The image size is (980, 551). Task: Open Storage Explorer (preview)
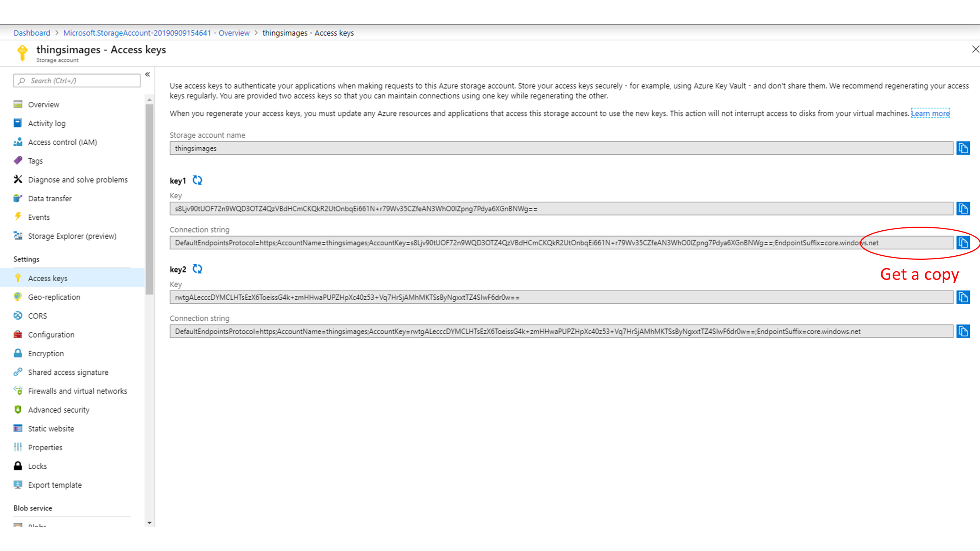point(72,236)
